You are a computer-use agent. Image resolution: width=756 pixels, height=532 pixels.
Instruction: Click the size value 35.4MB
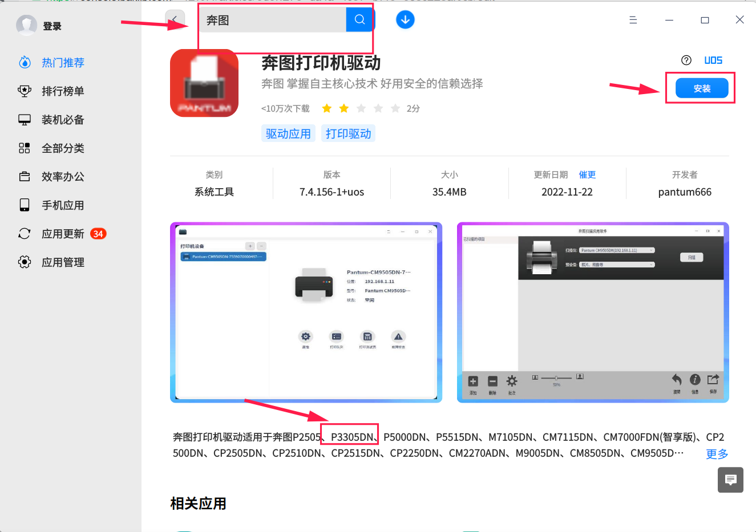pyautogui.click(x=450, y=192)
